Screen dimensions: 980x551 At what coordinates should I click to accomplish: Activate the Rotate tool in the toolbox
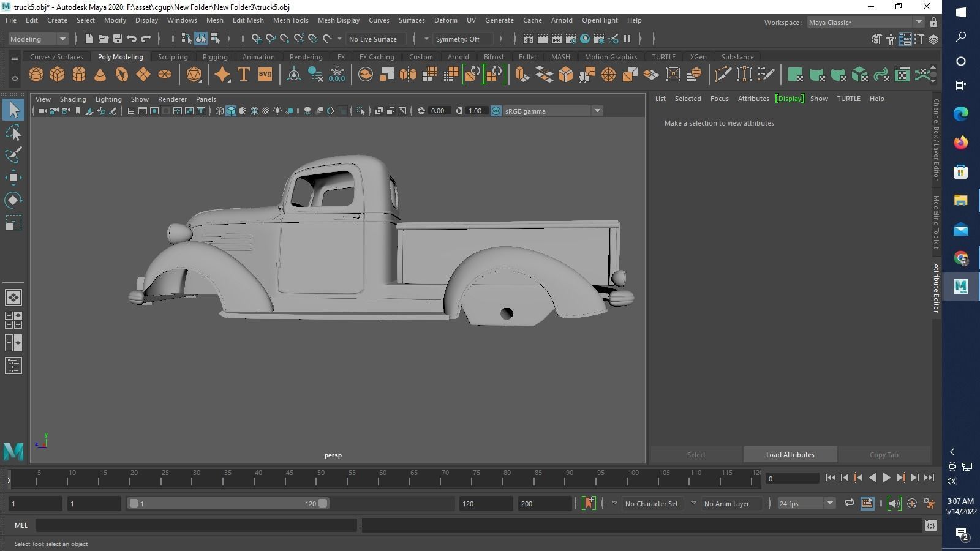point(13,200)
